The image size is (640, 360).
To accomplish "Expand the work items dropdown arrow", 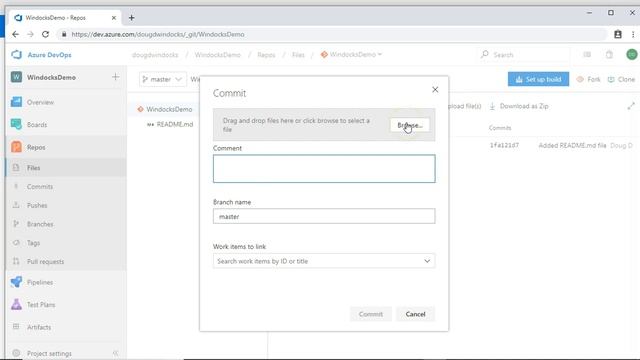I will pos(427,261).
